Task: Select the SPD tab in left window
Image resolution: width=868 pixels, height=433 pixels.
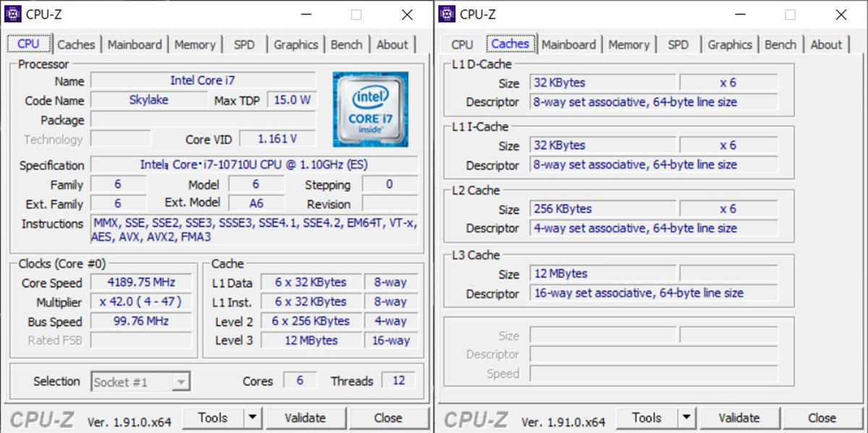Action: tap(244, 44)
